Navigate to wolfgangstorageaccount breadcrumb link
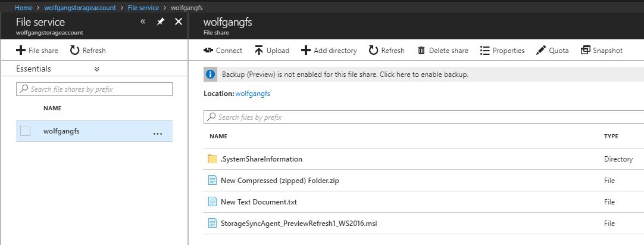 point(80,8)
